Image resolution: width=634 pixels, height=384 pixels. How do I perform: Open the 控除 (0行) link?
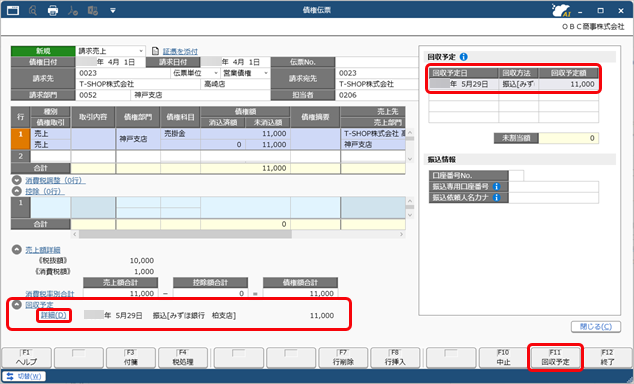(45, 191)
